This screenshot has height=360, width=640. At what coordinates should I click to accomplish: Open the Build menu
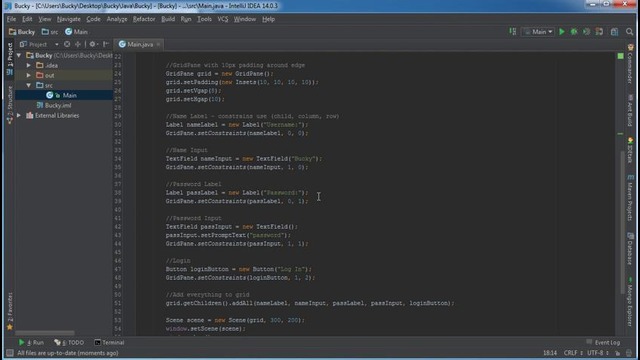pos(168,19)
